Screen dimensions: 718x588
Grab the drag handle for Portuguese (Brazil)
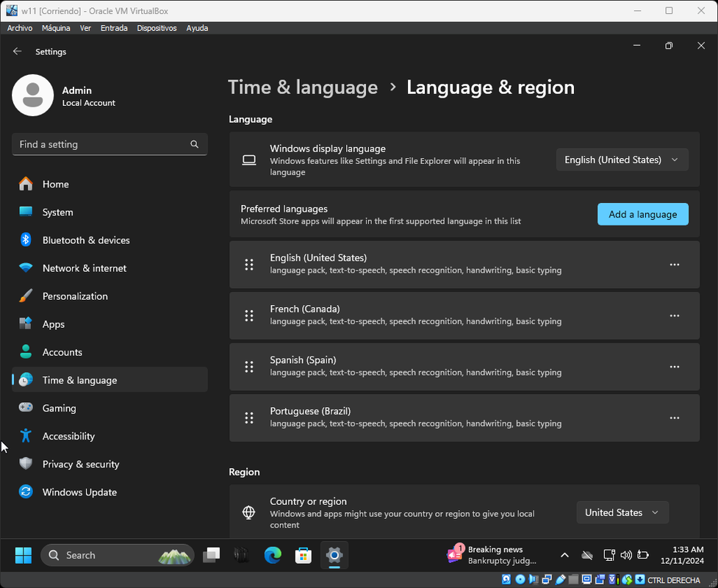pos(248,417)
